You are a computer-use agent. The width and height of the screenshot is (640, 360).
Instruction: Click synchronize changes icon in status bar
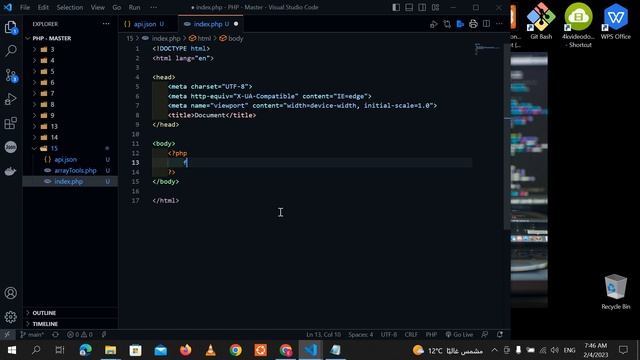[55, 335]
